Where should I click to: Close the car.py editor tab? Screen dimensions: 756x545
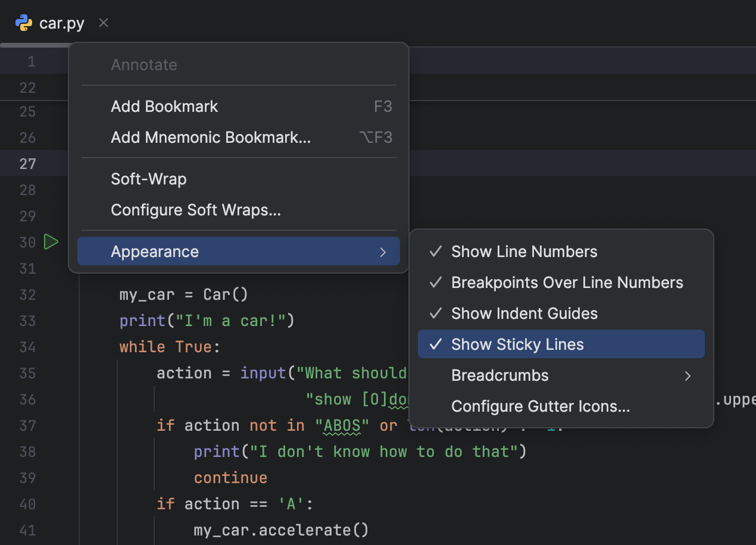(103, 23)
